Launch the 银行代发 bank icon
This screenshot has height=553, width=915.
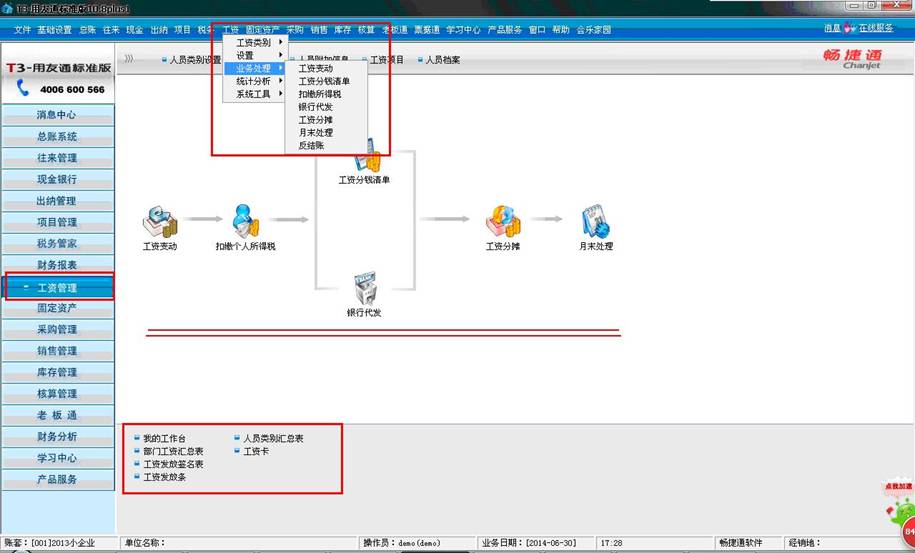(x=364, y=288)
